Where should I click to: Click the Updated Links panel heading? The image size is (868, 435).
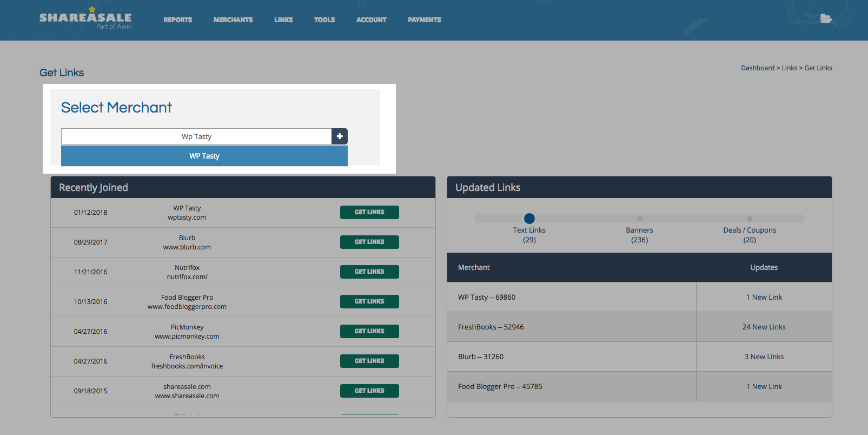pyautogui.click(x=488, y=187)
